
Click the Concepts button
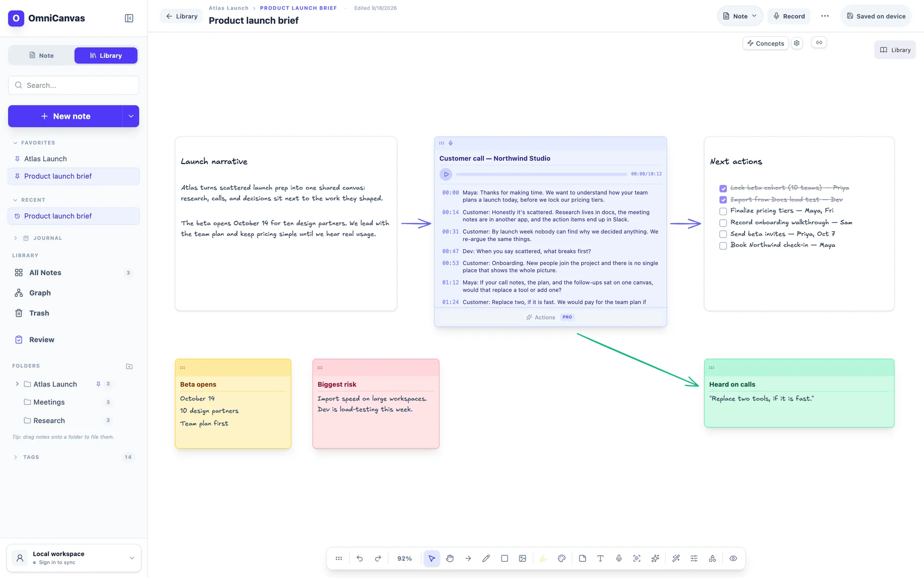pos(766,43)
